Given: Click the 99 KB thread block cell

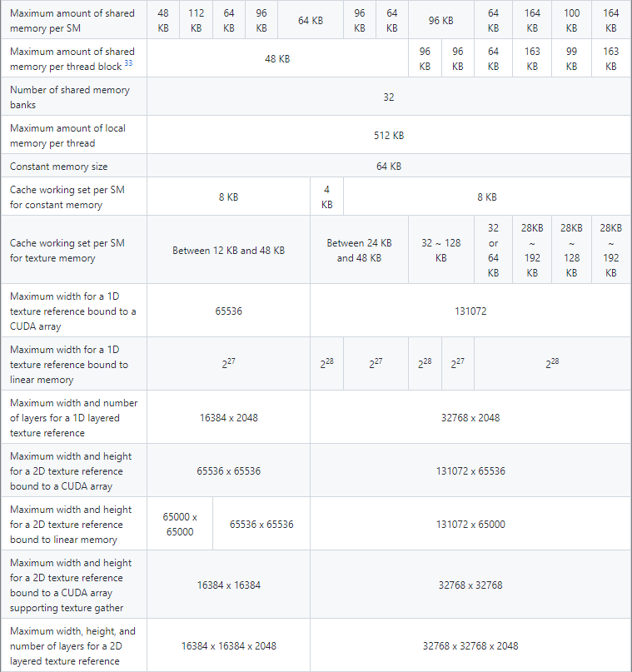Looking at the screenshot, I should pos(571,58).
